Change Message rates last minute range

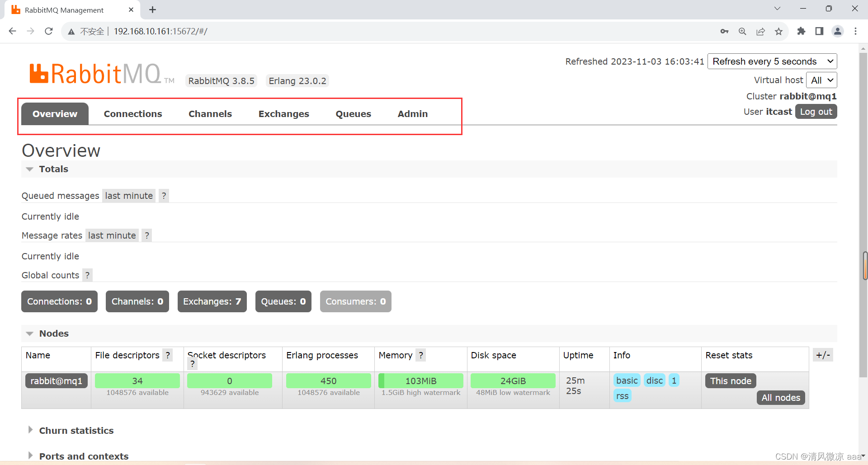(x=112, y=235)
